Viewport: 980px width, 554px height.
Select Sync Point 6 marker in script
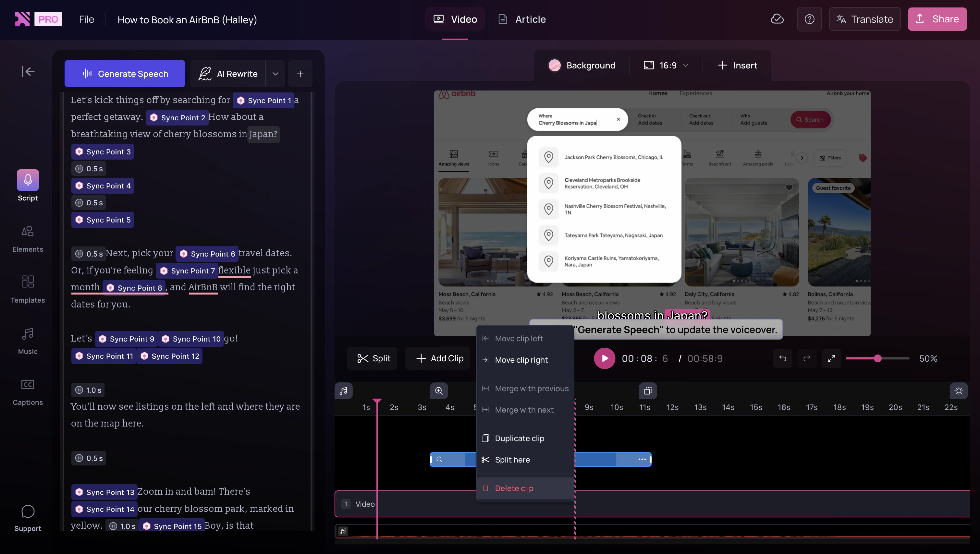207,254
